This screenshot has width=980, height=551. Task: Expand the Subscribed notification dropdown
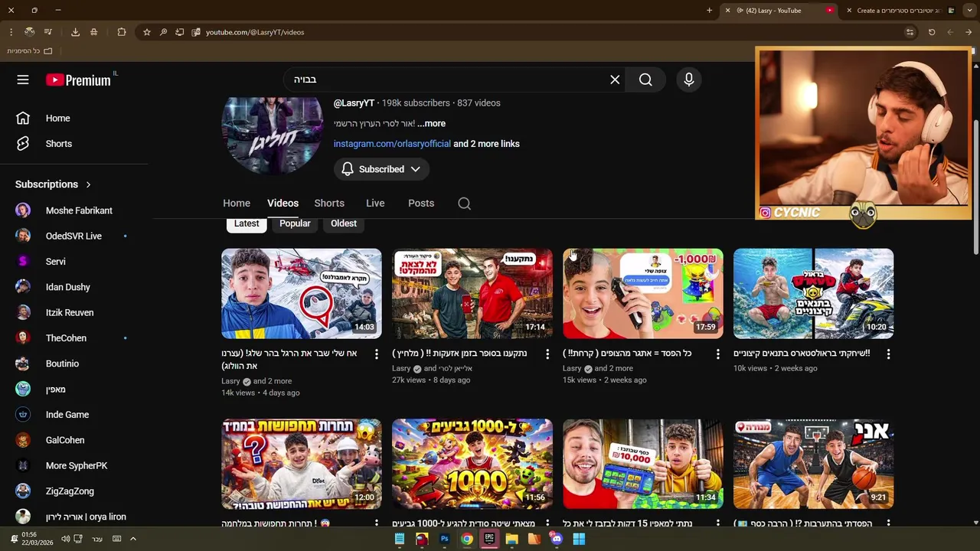point(415,169)
